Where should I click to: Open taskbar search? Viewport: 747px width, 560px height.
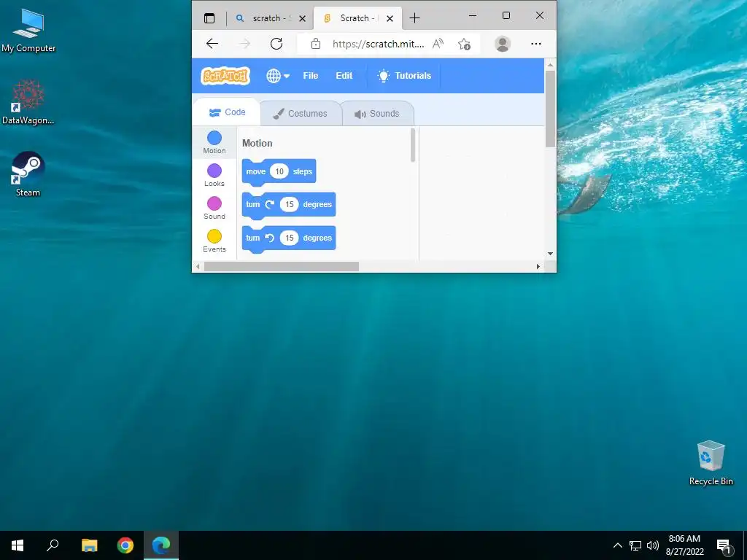[53, 545]
